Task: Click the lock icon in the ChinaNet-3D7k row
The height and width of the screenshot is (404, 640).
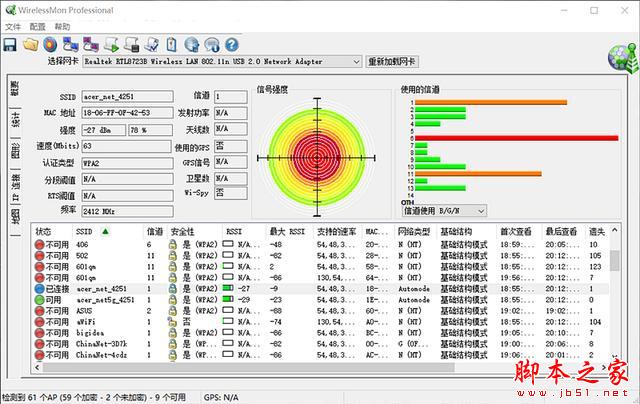Action: point(173,344)
